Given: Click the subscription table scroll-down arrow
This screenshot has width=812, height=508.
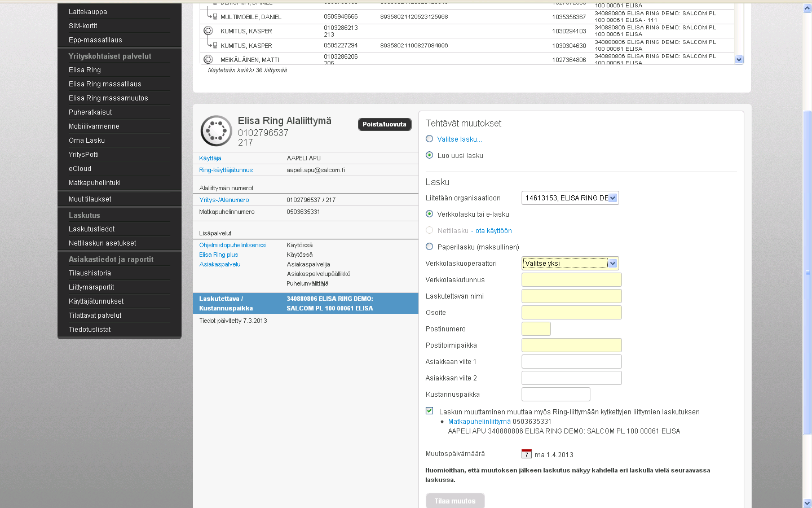Looking at the screenshot, I should (x=739, y=59).
